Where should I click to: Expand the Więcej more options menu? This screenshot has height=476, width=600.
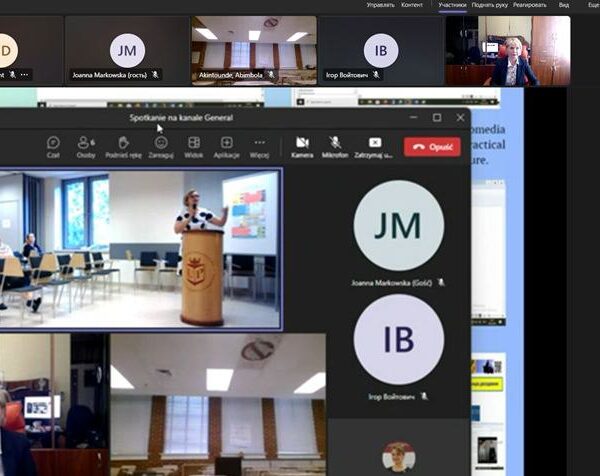(260, 146)
